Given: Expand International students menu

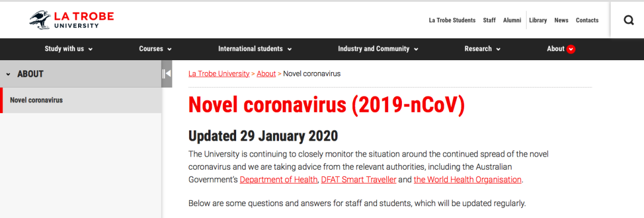Looking at the screenshot, I should (255, 49).
